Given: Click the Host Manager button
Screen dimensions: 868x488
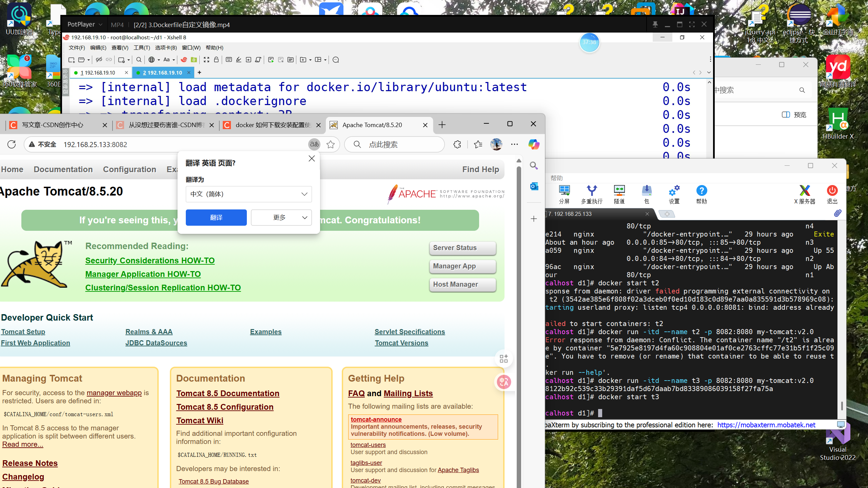Looking at the screenshot, I should [462, 284].
